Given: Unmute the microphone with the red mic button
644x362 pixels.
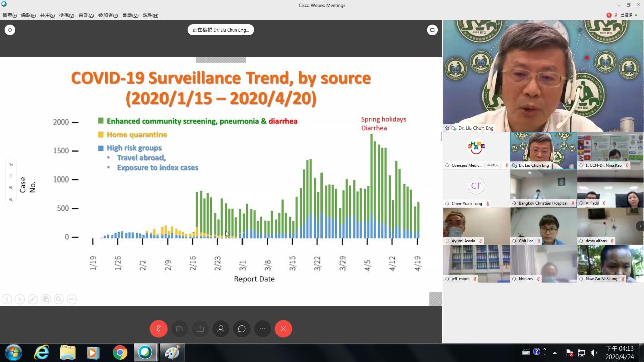Looking at the screenshot, I should pos(158,329).
